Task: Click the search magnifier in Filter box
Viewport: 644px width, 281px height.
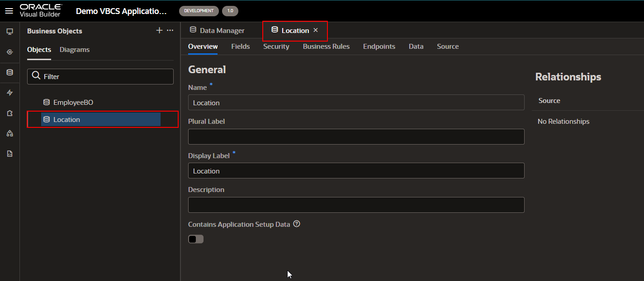Action: coord(36,76)
